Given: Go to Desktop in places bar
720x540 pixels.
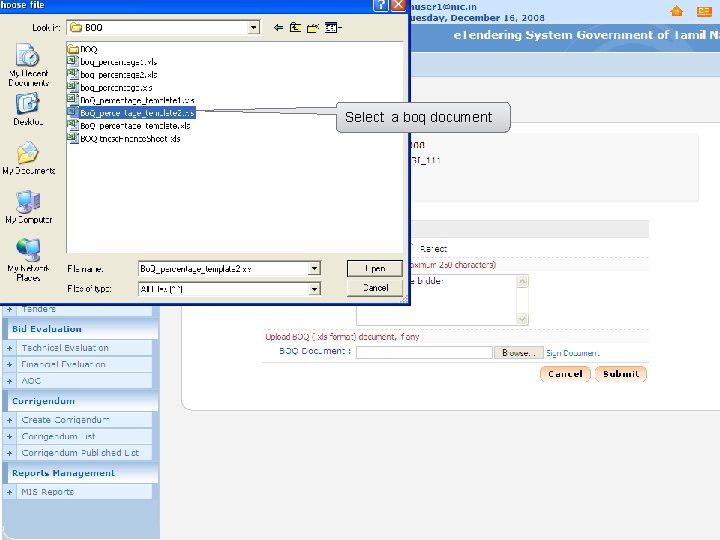Looking at the screenshot, I should click(x=28, y=109).
